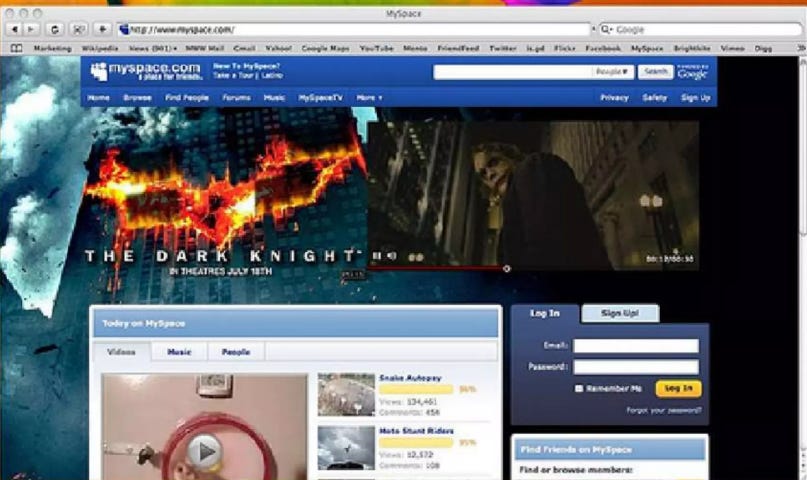807x480 pixels.
Task: Focus the MySpace search text field
Action: (513, 72)
